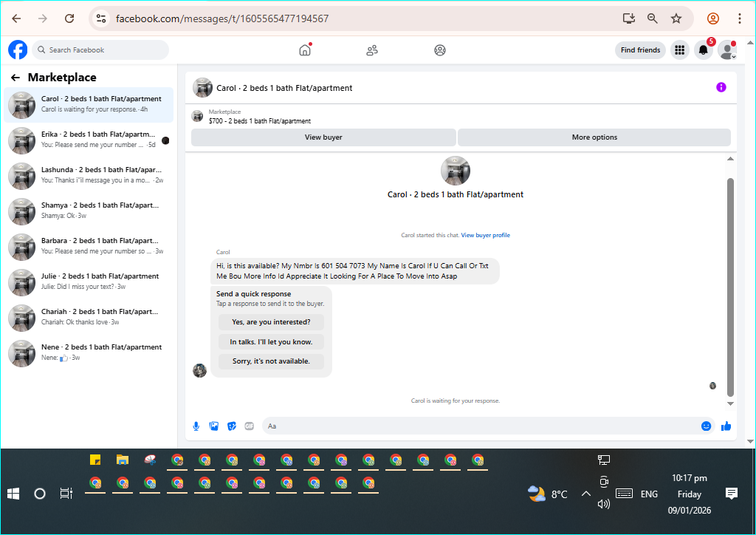
Task: Reload the page with refresh icon
Action: pos(69,18)
